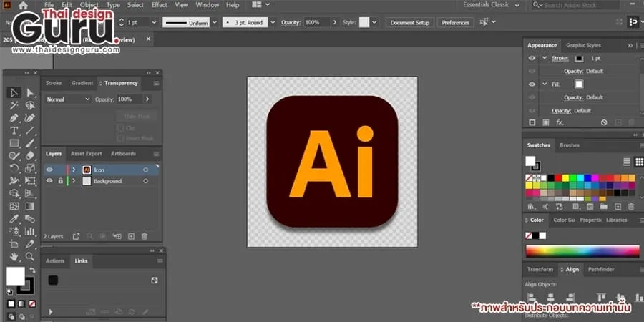644x322 pixels.
Task: Choose the Scale tool
Action: [30, 168]
